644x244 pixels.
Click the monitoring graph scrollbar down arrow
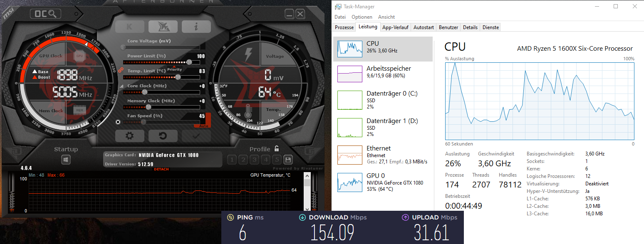pos(307,208)
